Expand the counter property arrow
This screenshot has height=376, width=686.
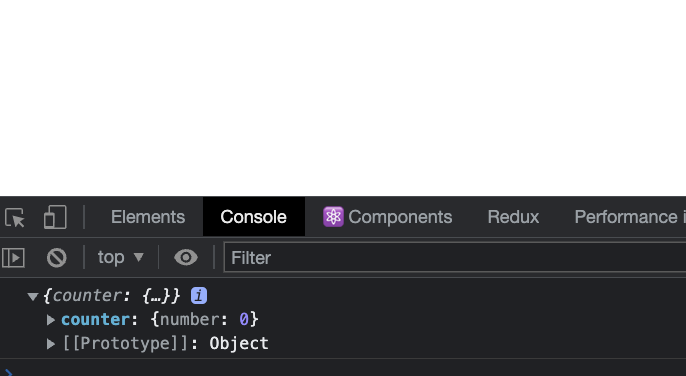coord(51,320)
